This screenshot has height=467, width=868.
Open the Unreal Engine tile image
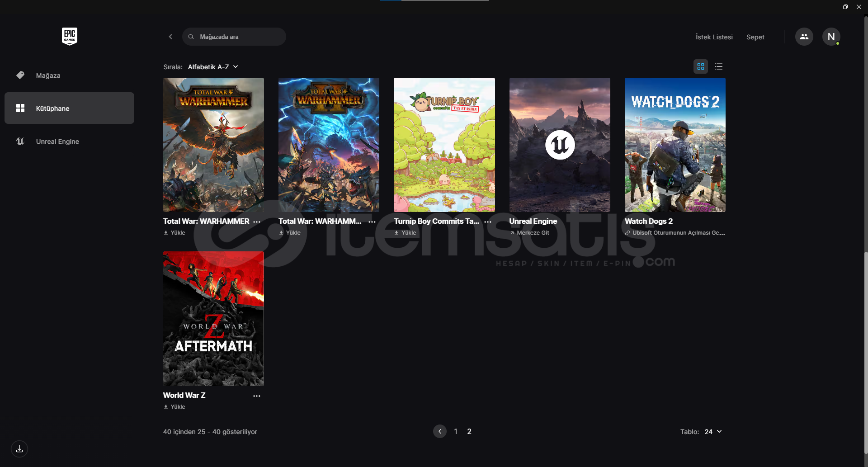point(560,145)
